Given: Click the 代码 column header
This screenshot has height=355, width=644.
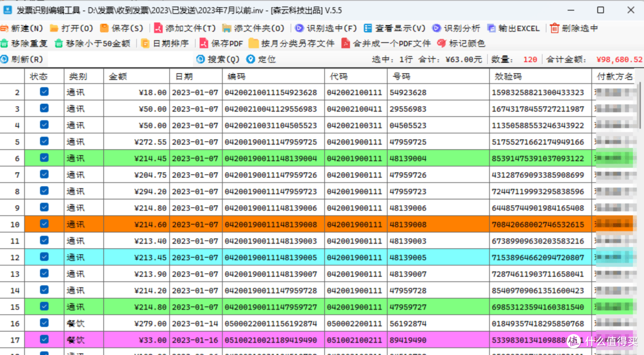Looking at the screenshot, I should pos(355,76).
